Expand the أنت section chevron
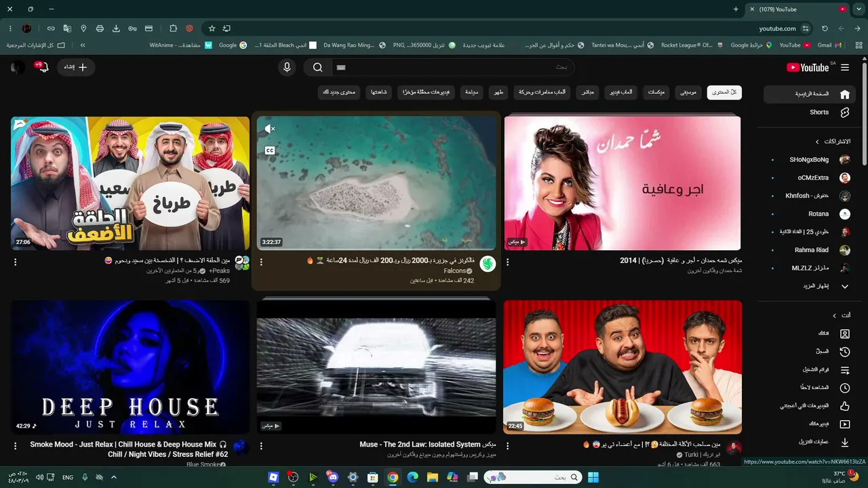The width and height of the screenshot is (868, 488). point(835,315)
